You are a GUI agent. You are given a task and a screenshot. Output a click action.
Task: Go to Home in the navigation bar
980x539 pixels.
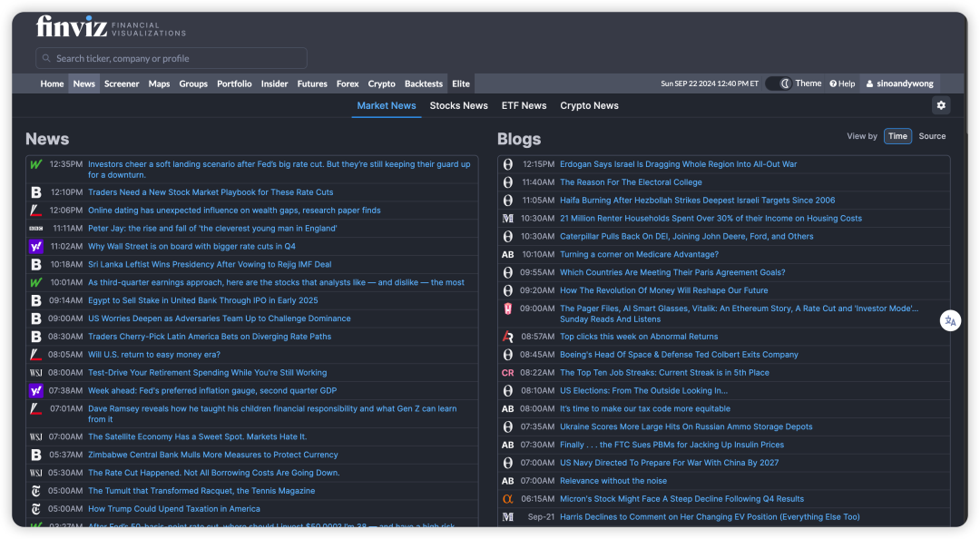tap(52, 83)
